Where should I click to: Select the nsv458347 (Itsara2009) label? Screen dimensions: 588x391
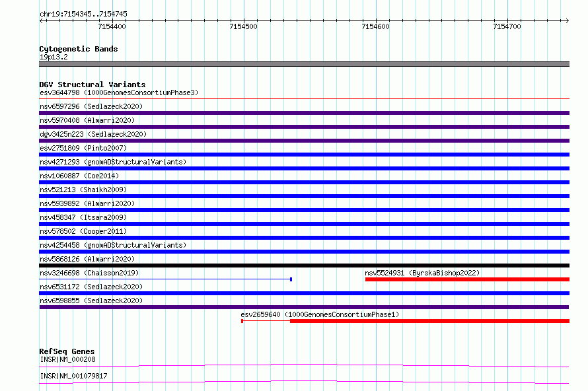(x=83, y=217)
